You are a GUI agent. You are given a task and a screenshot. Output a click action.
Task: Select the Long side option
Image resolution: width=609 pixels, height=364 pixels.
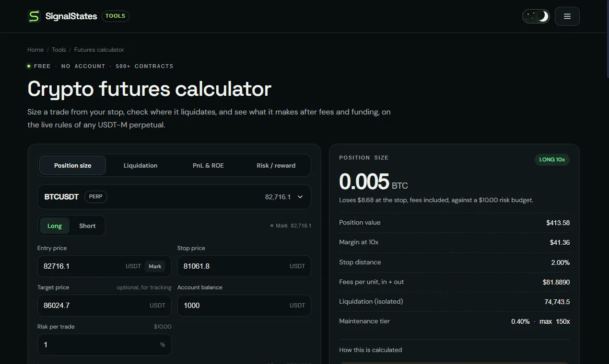click(x=55, y=226)
